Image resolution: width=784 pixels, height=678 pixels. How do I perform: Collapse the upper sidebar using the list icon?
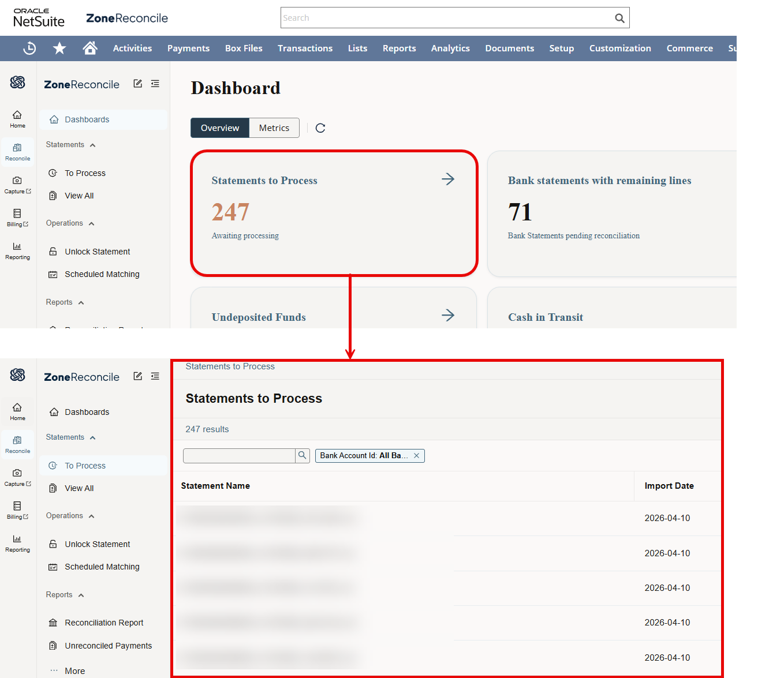(x=155, y=84)
